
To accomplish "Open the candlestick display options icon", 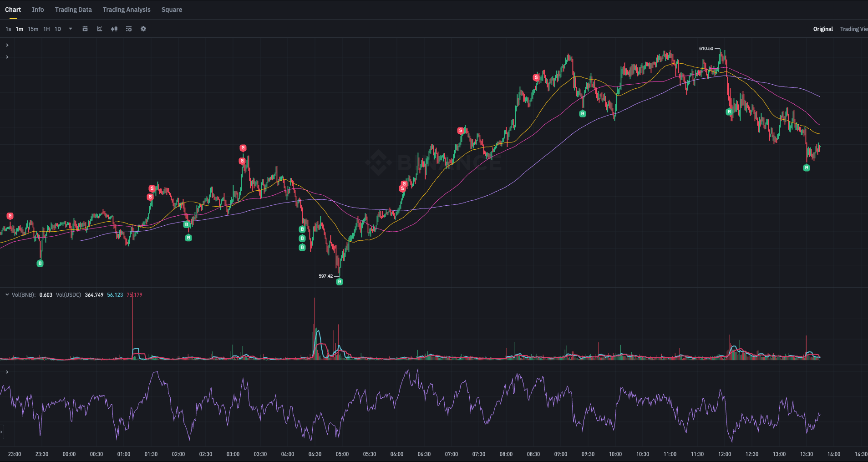I will (x=114, y=29).
